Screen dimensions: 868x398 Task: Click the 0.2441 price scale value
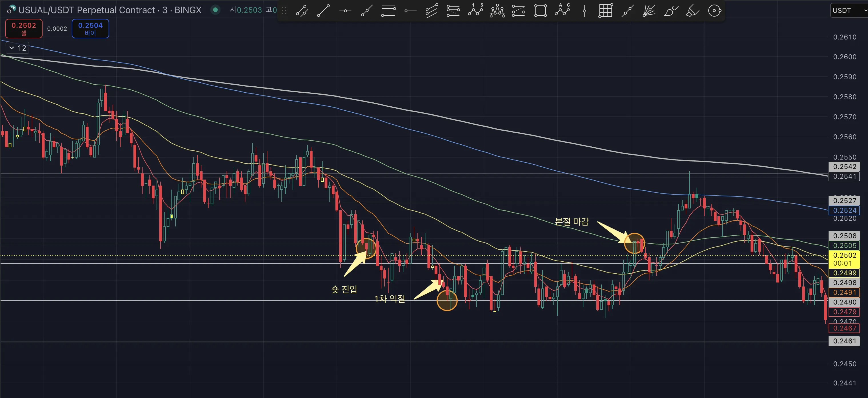pyautogui.click(x=845, y=383)
